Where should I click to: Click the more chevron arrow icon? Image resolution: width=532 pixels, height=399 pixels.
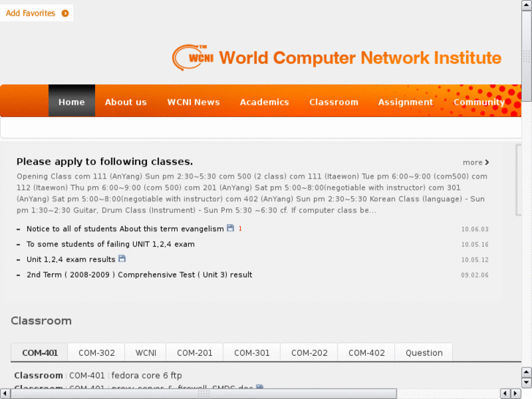tap(487, 163)
